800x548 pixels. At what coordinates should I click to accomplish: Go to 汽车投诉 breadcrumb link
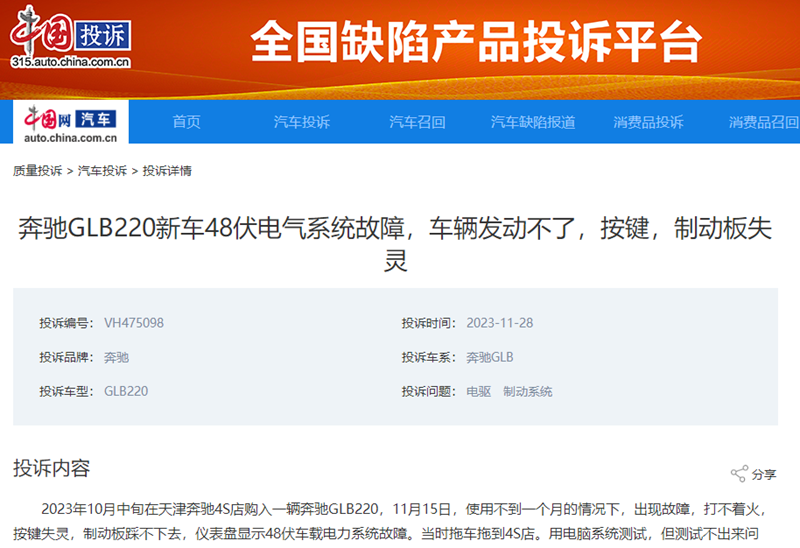[x=102, y=171]
